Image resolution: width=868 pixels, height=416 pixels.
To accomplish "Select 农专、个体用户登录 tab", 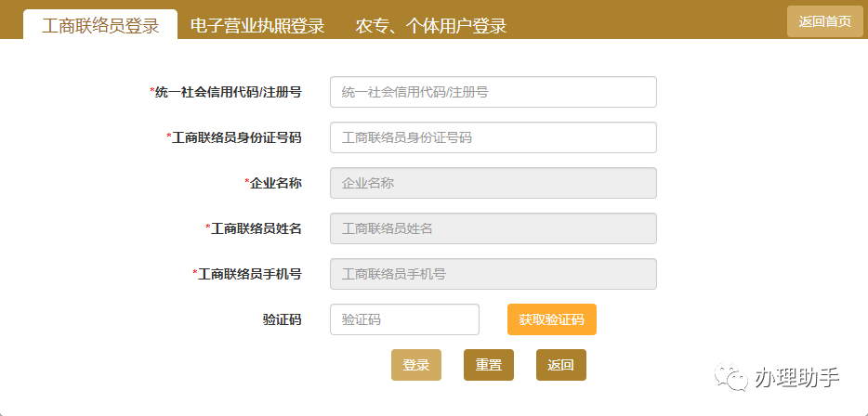I will point(430,25).
